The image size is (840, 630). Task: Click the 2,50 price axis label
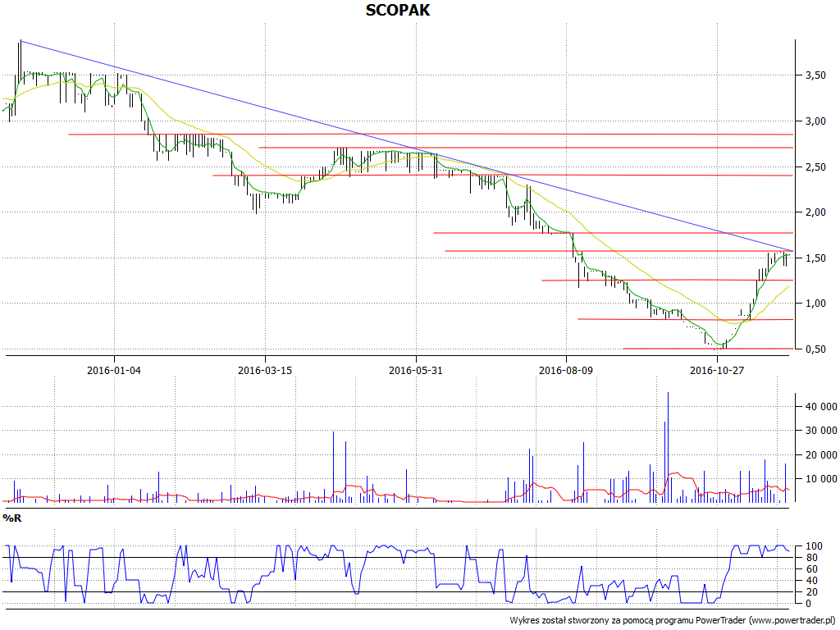pos(815,167)
